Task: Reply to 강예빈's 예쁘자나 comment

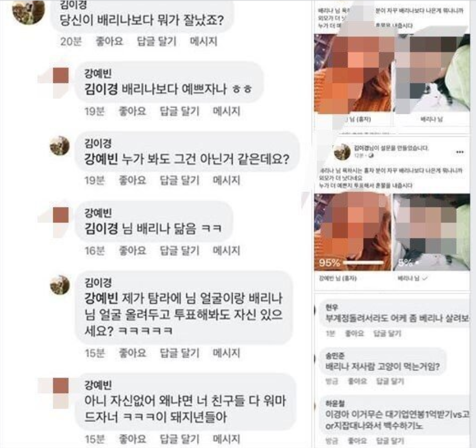Action: [179, 111]
